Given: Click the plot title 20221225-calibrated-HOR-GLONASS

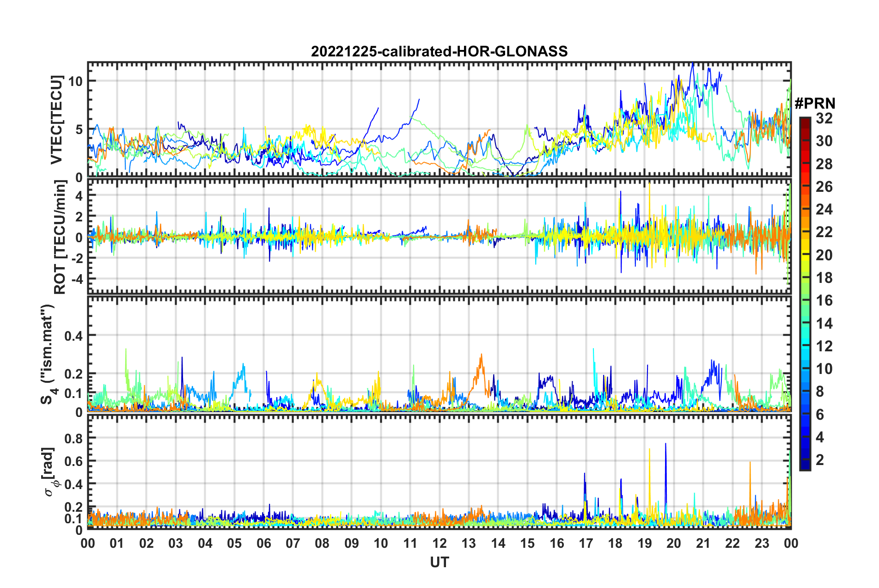Looking at the screenshot, I should [439, 51].
